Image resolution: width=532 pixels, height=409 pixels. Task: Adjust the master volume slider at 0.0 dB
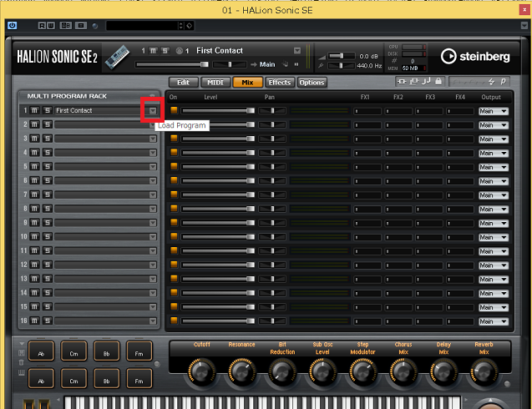coord(342,56)
